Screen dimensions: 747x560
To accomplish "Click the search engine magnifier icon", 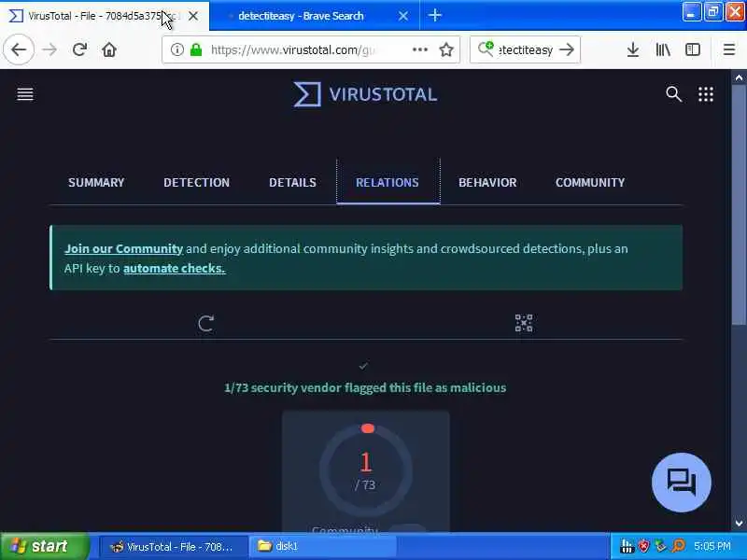I will [x=486, y=49].
